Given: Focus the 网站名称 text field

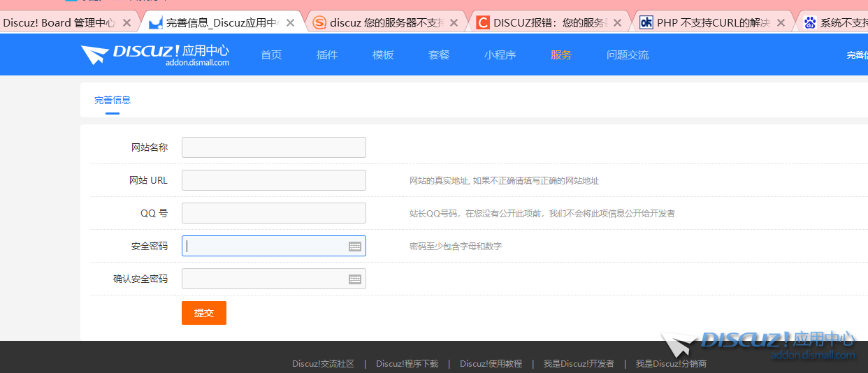Looking at the screenshot, I should click(273, 147).
